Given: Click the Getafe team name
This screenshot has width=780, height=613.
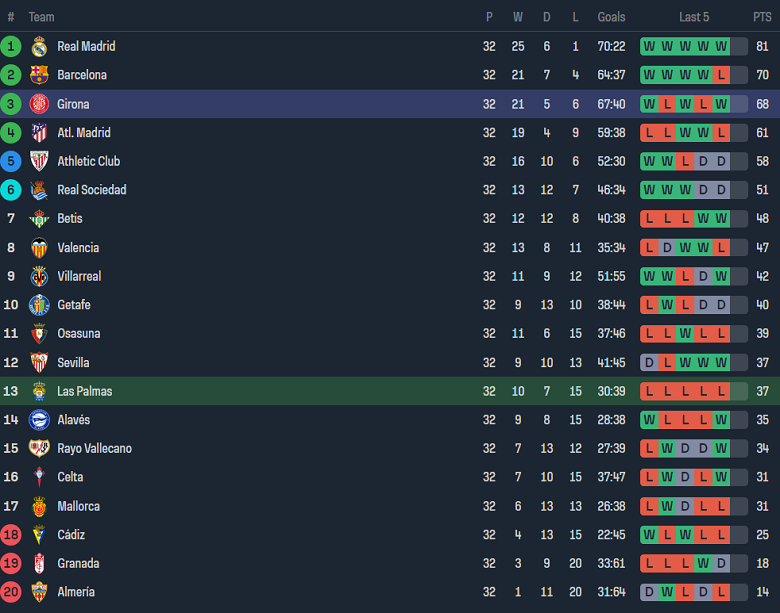Looking at the screenshot, I should click(73, 305).
